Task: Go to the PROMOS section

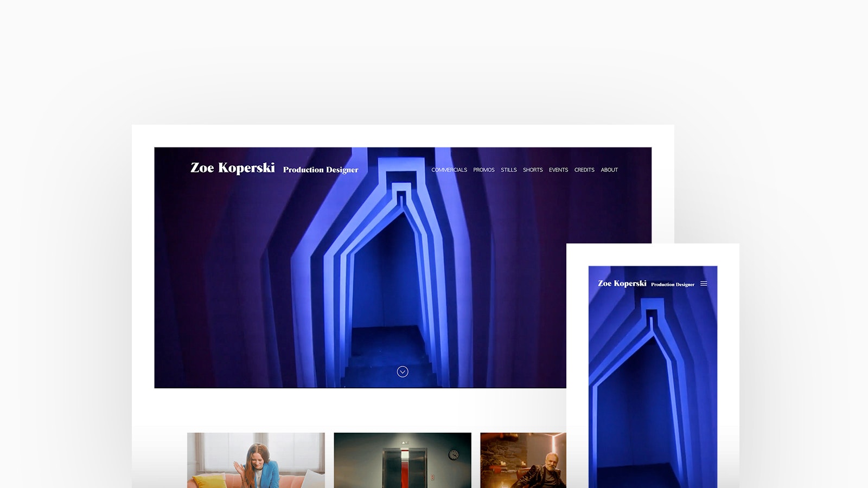Action: (484, 170)
